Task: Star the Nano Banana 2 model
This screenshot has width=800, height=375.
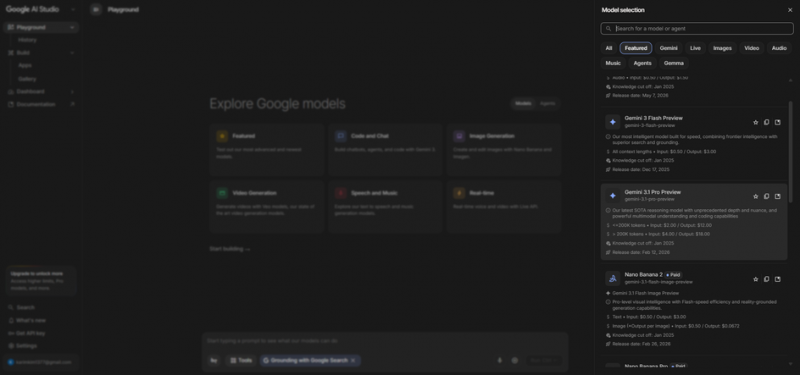Action: pos(756,279)
